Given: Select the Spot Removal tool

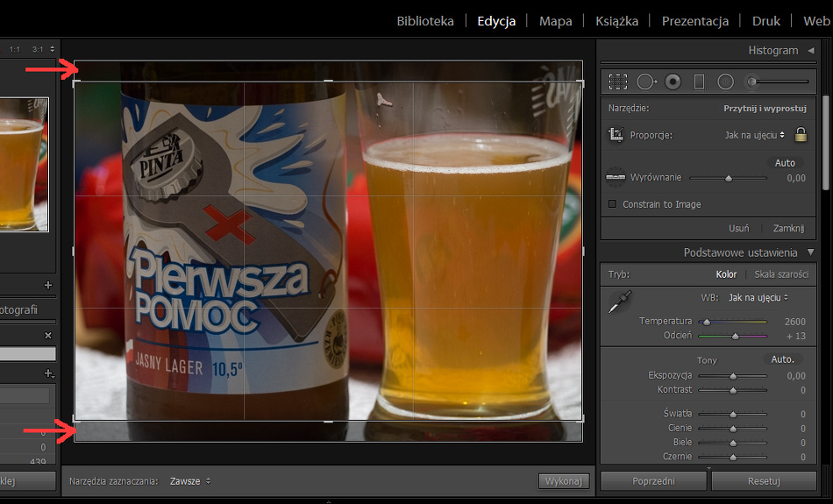Looking at the screenshot, I should [x=646, y=82].
